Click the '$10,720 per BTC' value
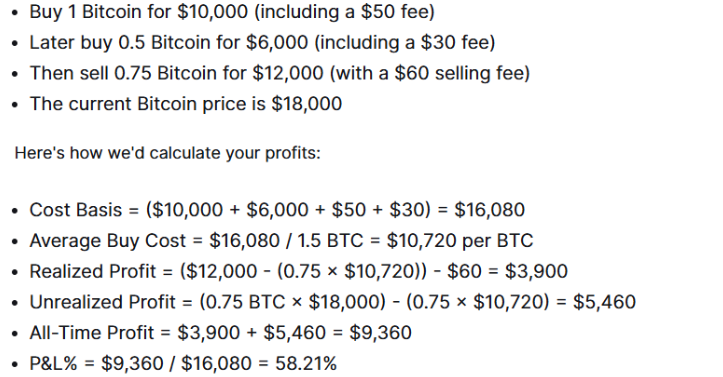This screenshot has height=377, width=723. click(460, 241)
